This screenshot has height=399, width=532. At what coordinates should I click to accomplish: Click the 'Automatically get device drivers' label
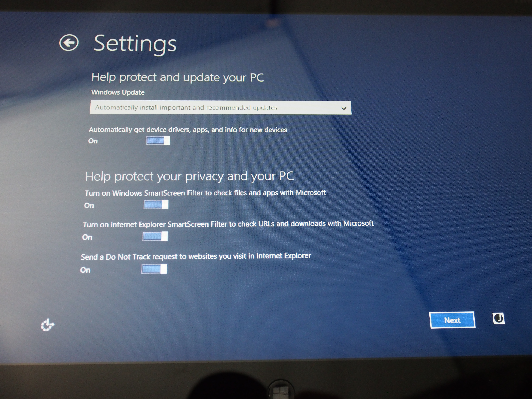[188, 130]
